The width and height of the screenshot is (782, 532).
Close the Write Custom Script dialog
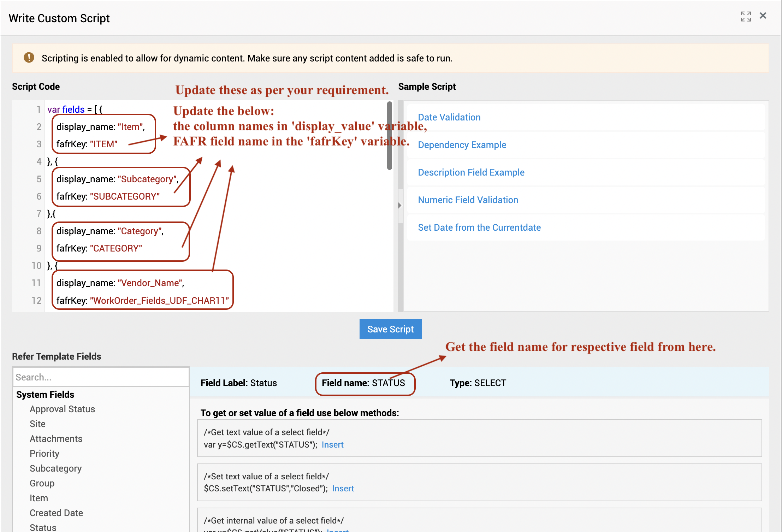[x=763, y=16]
